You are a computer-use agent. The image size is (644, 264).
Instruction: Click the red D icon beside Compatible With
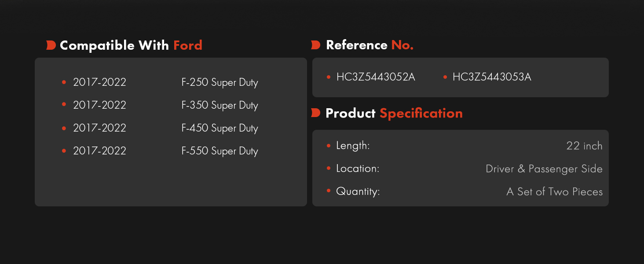tap(51, 45)
